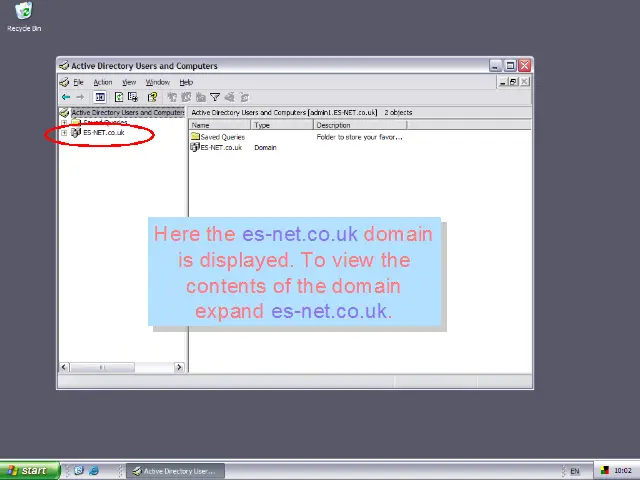This screenshot has width=640, height=480.
Task: Click the add to group toolbar icon
Action: 244,97
